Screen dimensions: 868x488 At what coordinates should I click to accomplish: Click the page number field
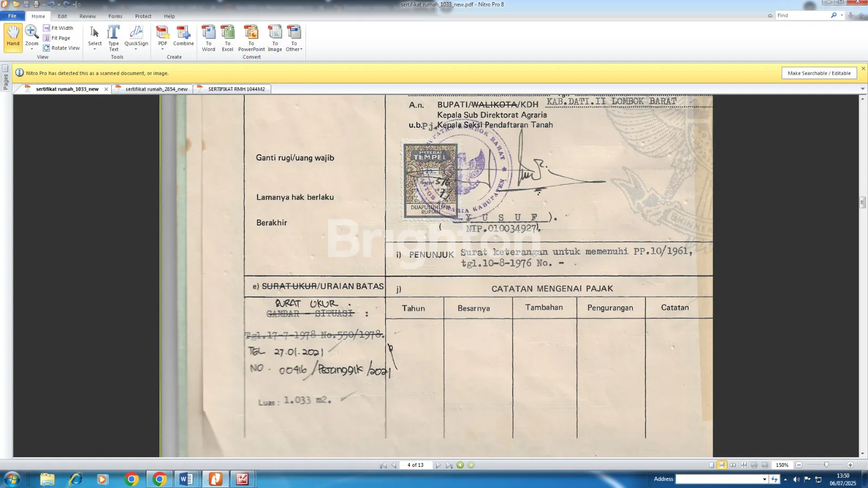416,465
